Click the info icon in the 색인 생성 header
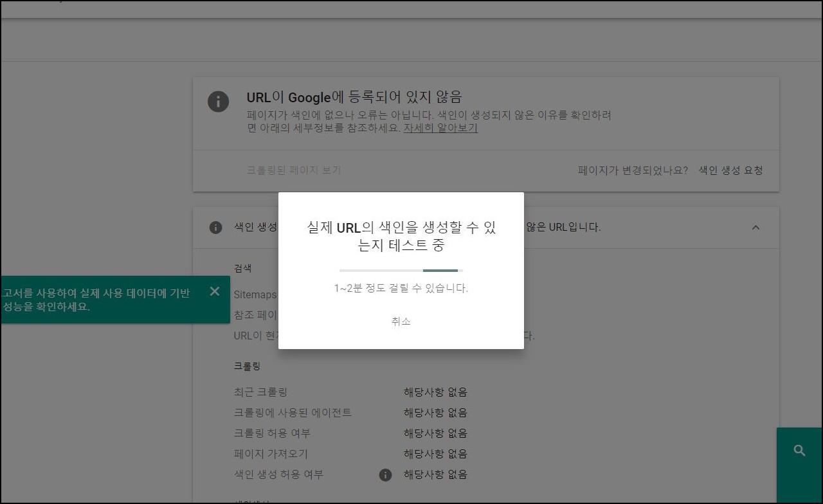This screenshot has height=504, width=823. 216,228
